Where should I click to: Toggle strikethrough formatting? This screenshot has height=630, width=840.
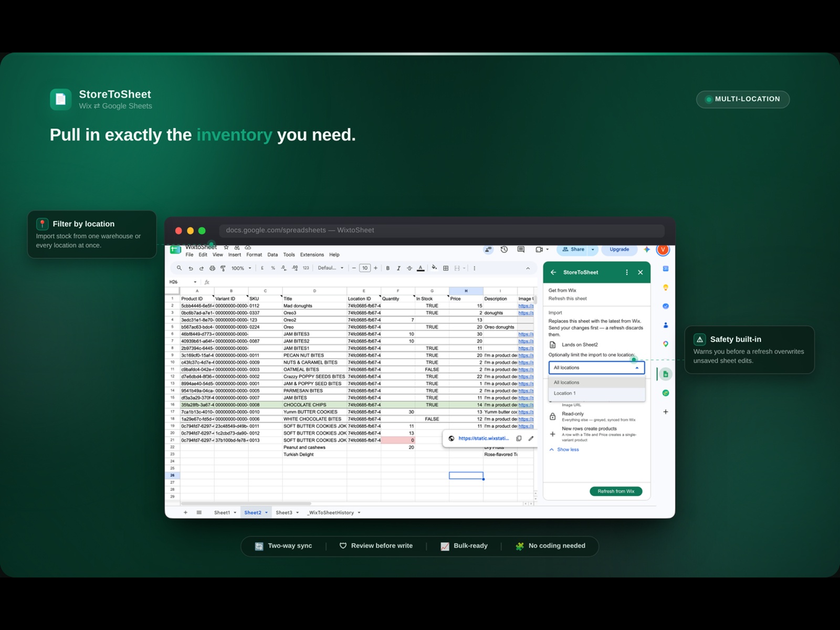(x=409, y=268)
